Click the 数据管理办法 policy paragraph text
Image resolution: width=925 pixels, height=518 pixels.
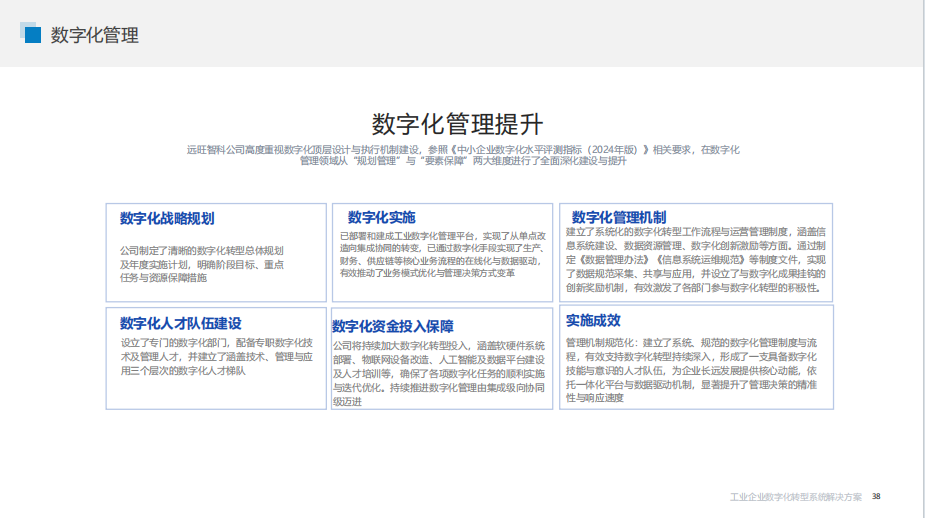pos(696,259)
